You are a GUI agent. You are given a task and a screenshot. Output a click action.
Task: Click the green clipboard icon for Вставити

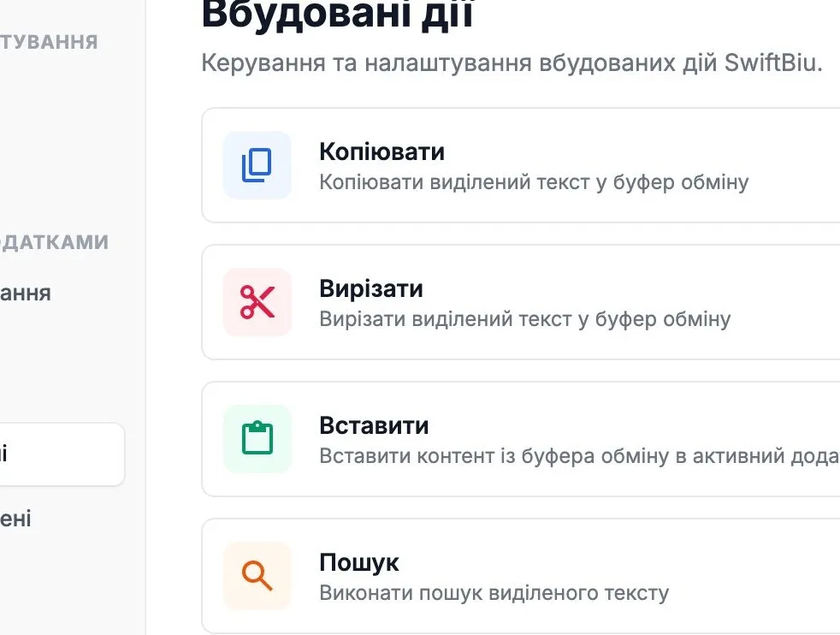257,439
